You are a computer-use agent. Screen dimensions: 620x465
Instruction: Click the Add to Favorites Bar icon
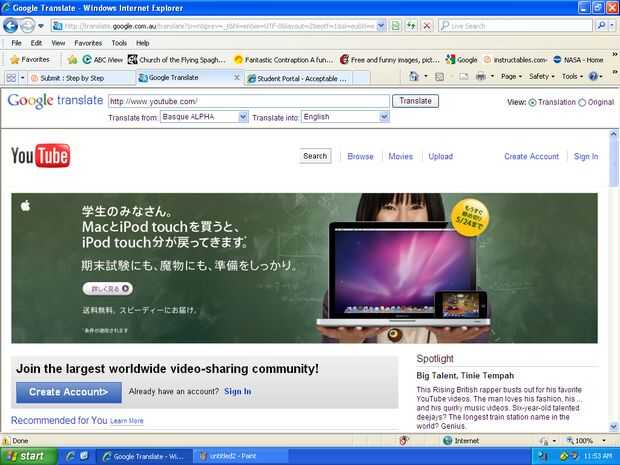pyautogui.click(x=72, y=60)
